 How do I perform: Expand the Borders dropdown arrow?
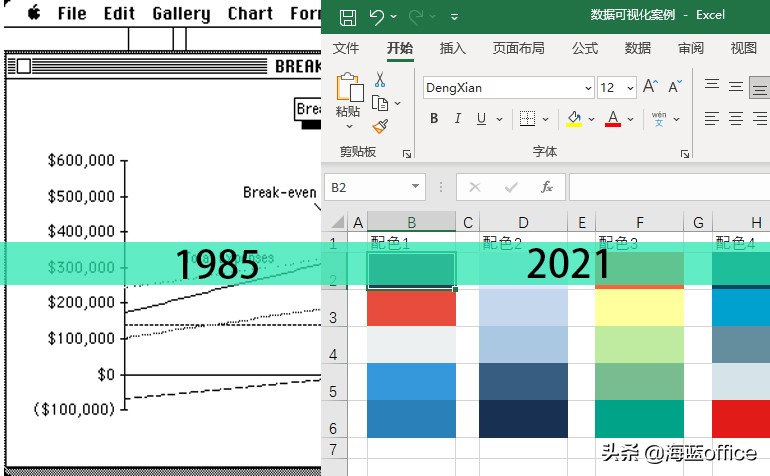click(546, 119)
